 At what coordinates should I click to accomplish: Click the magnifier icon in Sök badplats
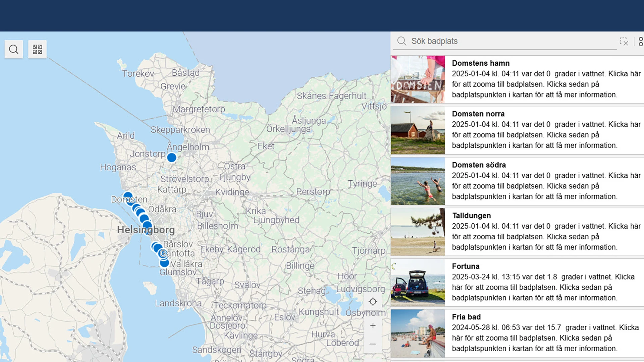click(x=401, y=41)
